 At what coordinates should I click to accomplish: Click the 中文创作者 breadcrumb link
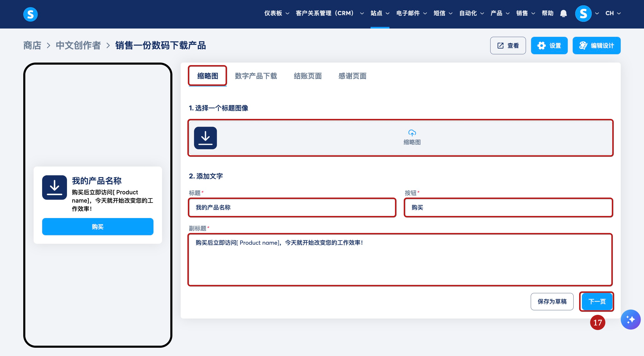pyautogui.click(x=78, y=46)
